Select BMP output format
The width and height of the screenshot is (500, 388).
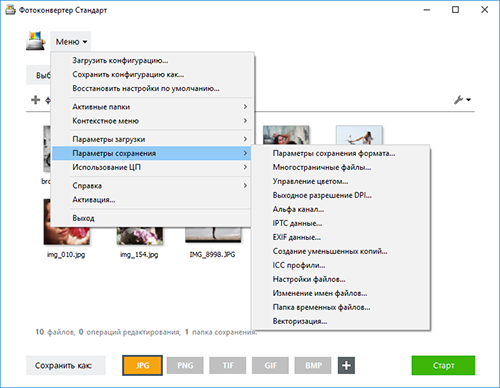pos(313,365)
